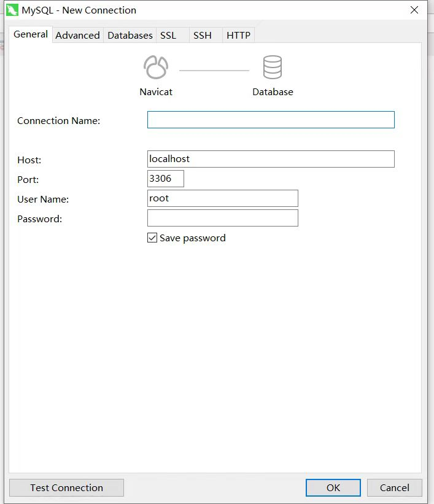Click the Host label

(x=29, y=160)
